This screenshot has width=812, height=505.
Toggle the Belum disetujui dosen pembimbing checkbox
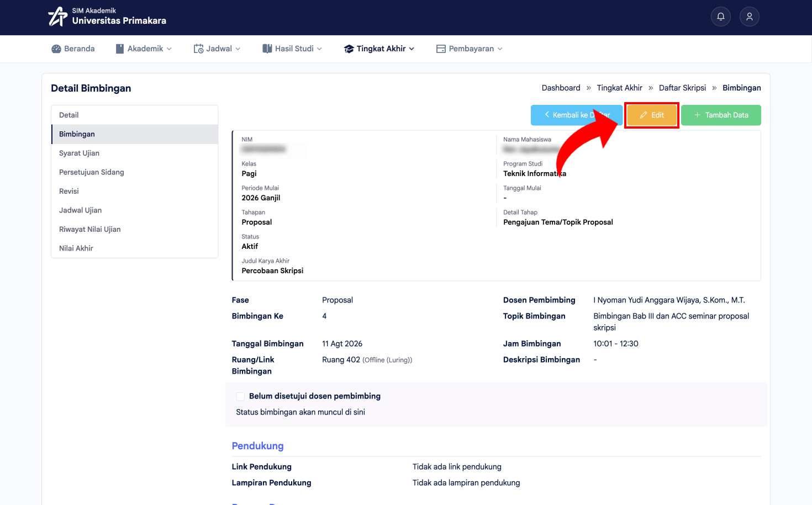240,396
